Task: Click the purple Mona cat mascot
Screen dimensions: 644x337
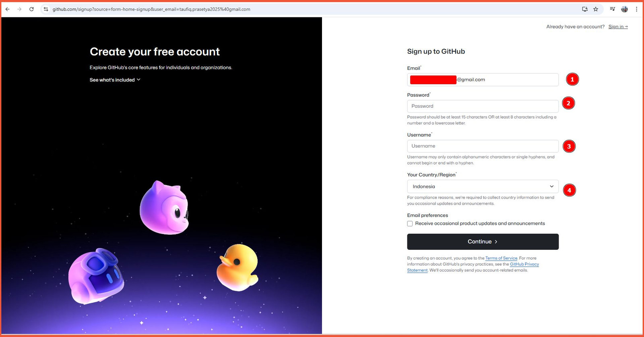Action: click(164, 208)
